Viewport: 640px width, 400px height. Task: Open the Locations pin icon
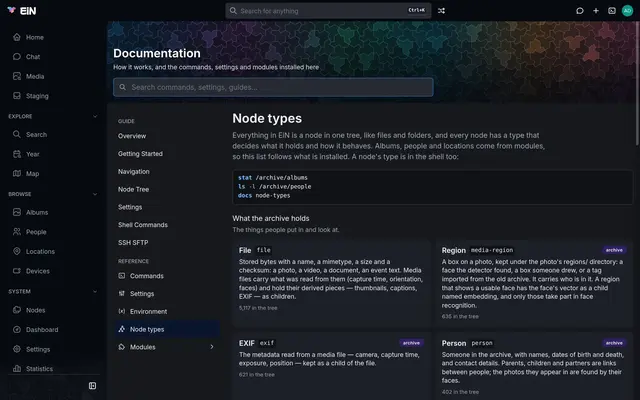coord(17,251)
